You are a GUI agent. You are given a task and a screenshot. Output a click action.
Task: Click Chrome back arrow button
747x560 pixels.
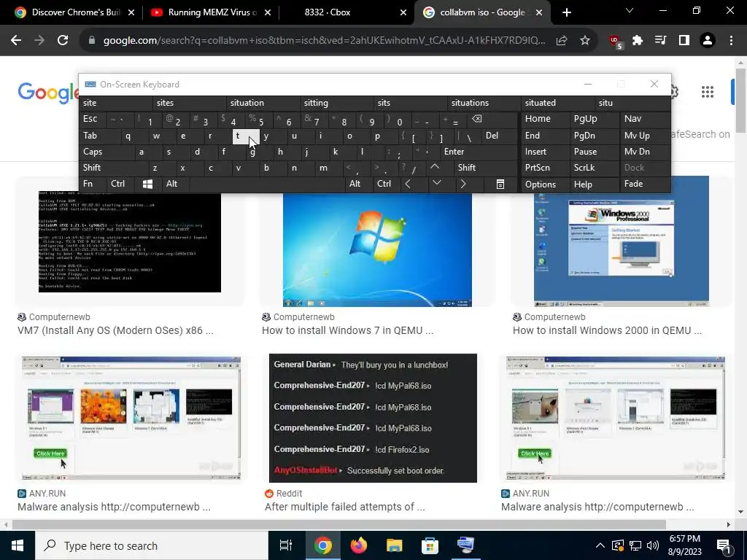click(16, 41)
